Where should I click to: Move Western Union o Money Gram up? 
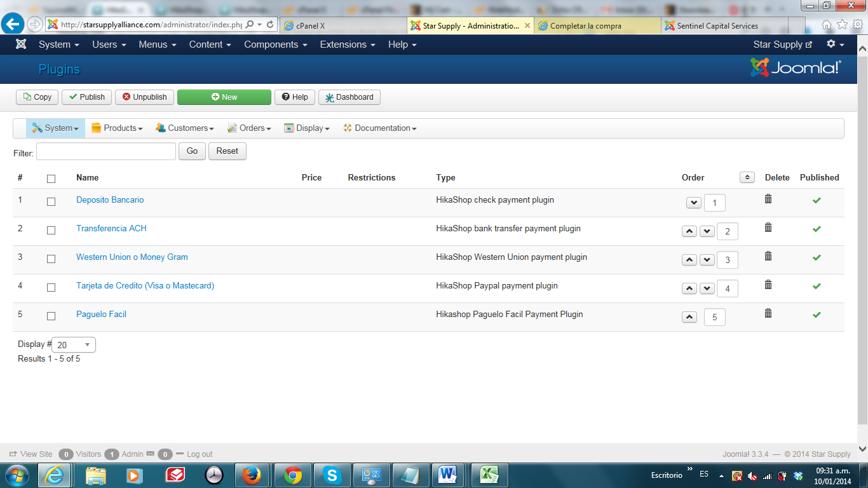point(689,260)
